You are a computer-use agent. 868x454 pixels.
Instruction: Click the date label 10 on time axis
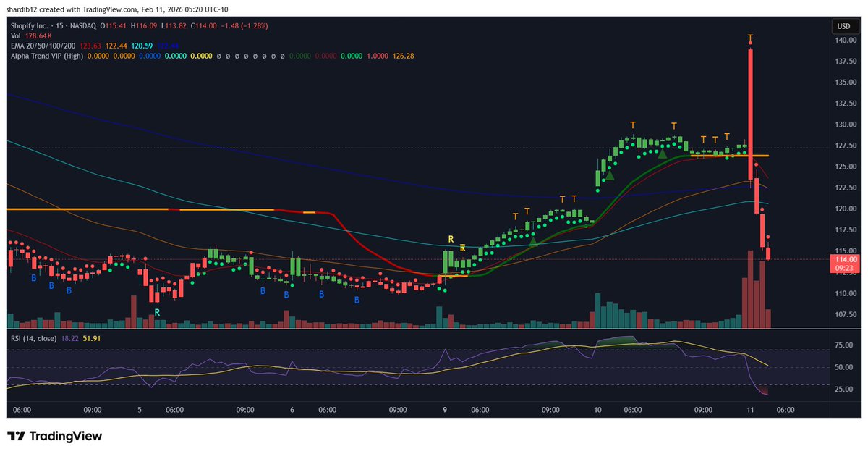(x=599, y=410)
